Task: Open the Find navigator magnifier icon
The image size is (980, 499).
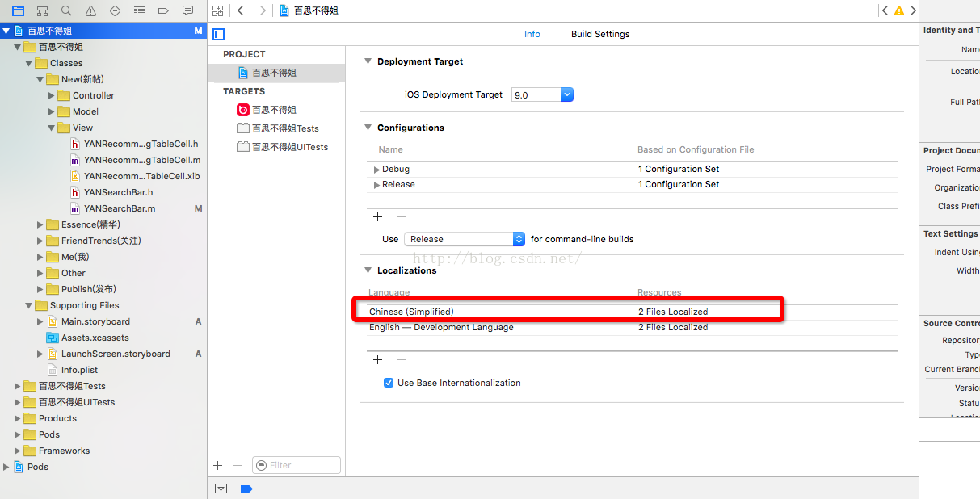Action: [x=66, y=10]
